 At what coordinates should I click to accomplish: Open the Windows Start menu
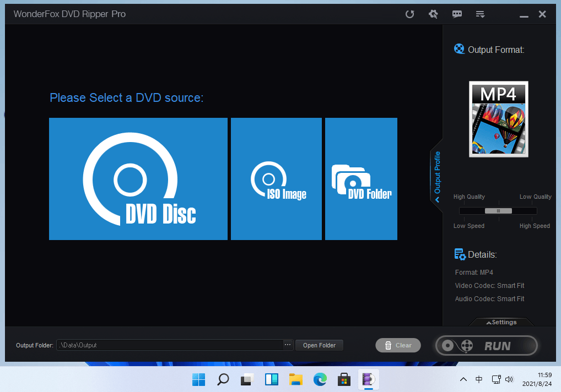pyautogui.click(x=198, y=379)
